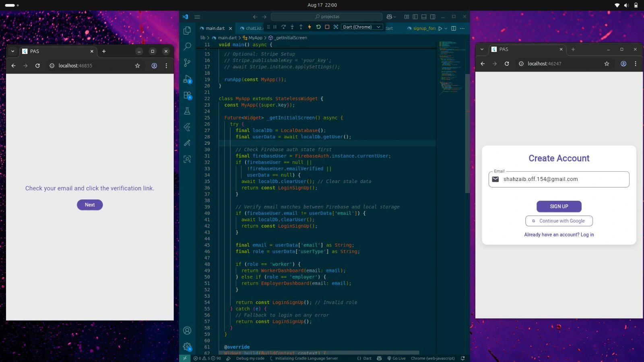Viewport: 644px width, 362px height.
Task: Open the Extensions view in the sidebar
Action: pyautogui.click(x=187, y=95)
